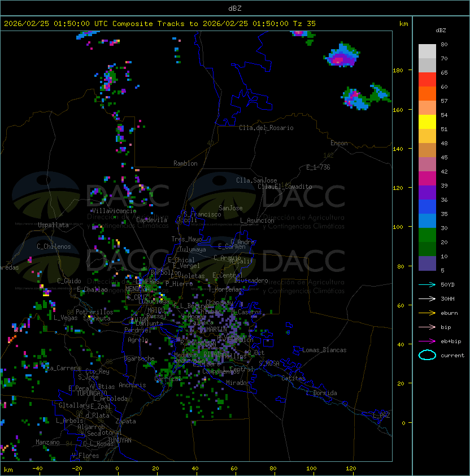Viewport: 470px width, 476px height.
Task: Click the Uspallata place label
Action: coord(53,225)
